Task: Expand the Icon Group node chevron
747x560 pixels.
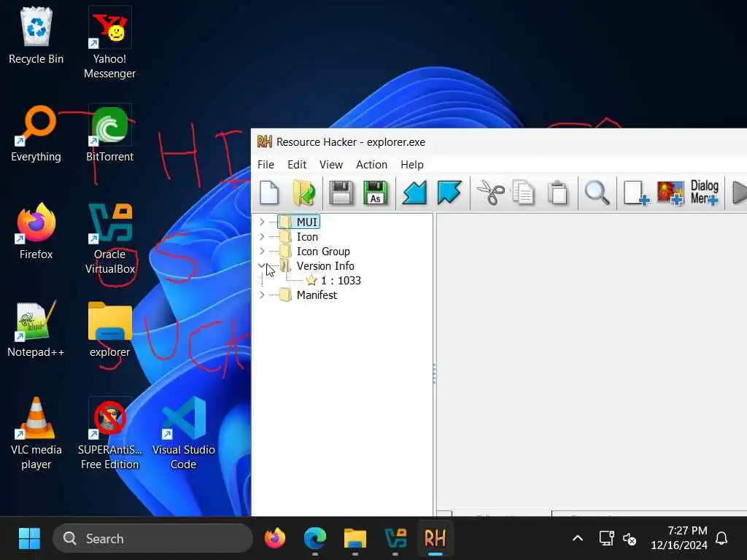Action: [262, 251]
